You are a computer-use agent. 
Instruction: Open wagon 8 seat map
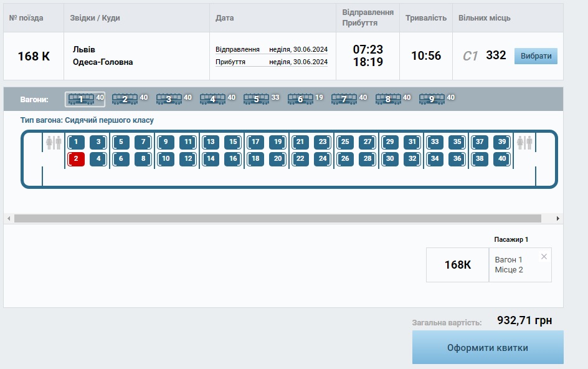pyautogui.click(x=388, y=99)
